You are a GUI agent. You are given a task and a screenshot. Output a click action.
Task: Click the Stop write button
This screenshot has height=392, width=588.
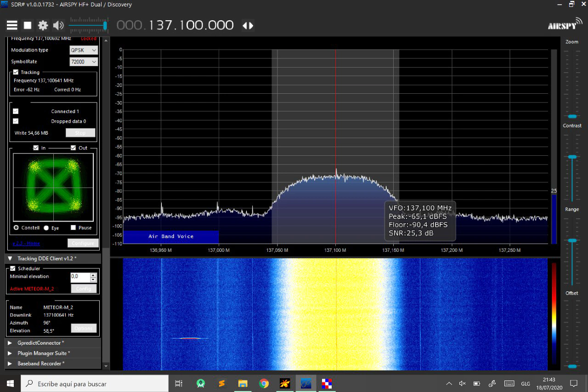80,133
